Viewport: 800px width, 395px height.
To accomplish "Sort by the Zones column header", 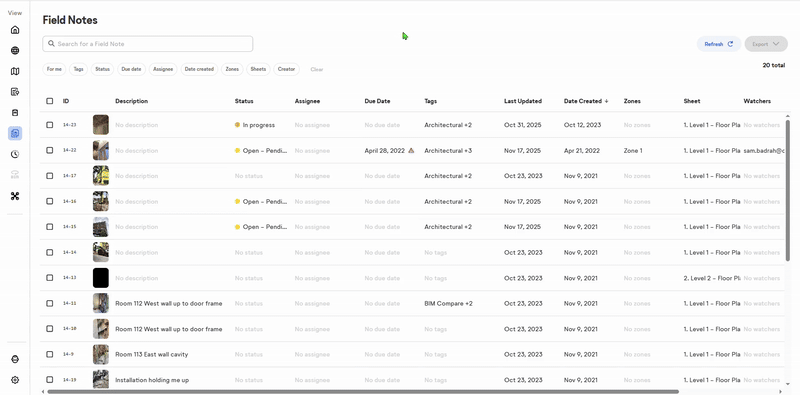I will pyautogui.click(x=632, y=101).
